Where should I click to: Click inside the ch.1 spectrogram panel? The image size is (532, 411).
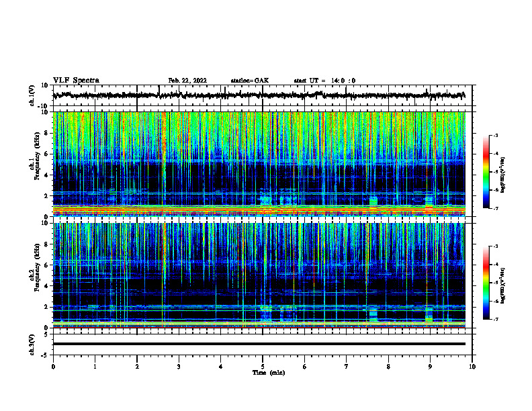(259, 164)
